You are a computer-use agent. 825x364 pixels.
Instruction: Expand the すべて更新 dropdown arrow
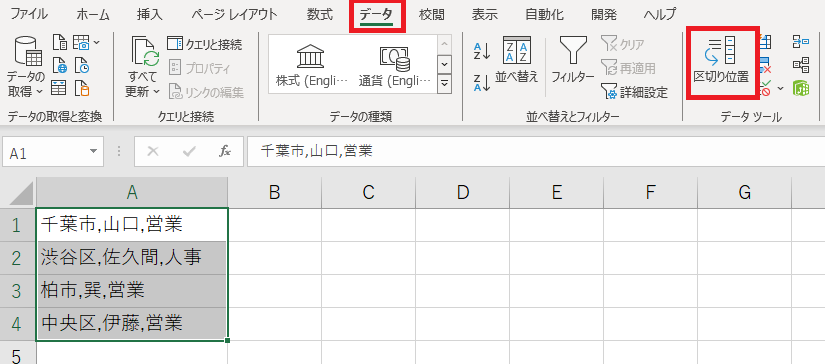[x=156, y=92]
